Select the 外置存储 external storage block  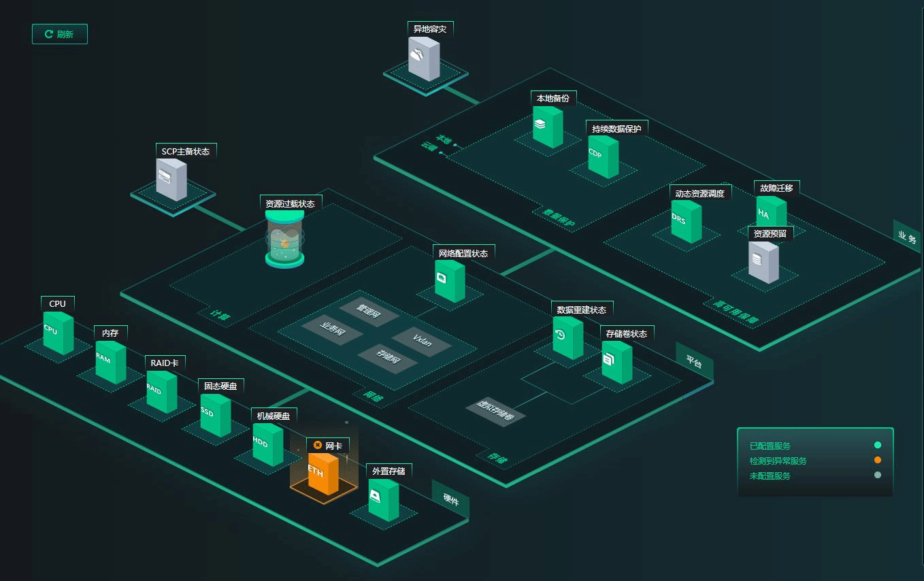tap(383, 499)
